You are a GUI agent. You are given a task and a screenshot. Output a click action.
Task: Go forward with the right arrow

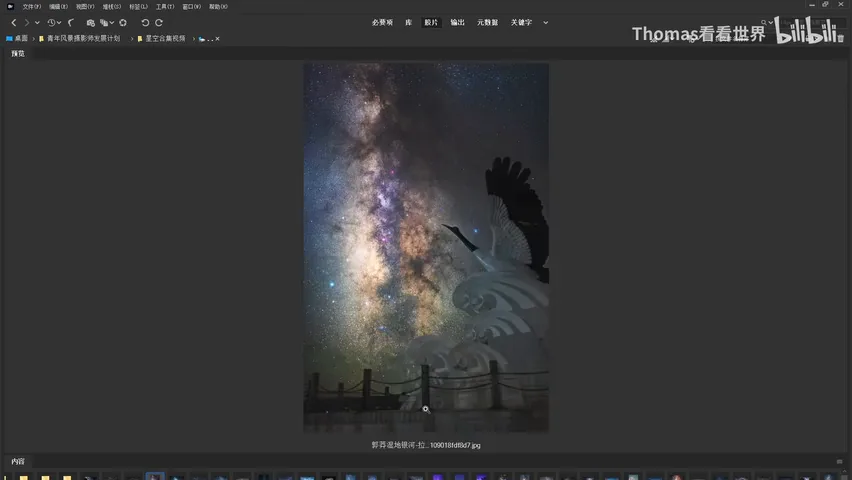click(26, 23)
